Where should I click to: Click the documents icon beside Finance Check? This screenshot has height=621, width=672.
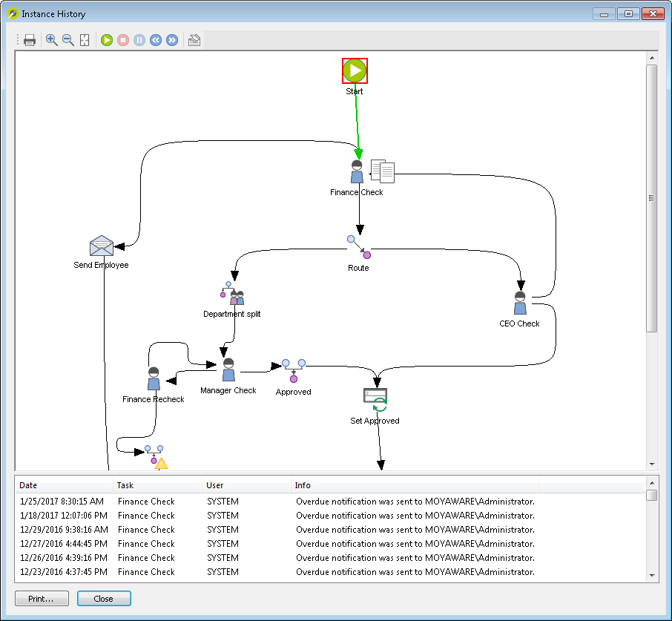pos(382,171)
